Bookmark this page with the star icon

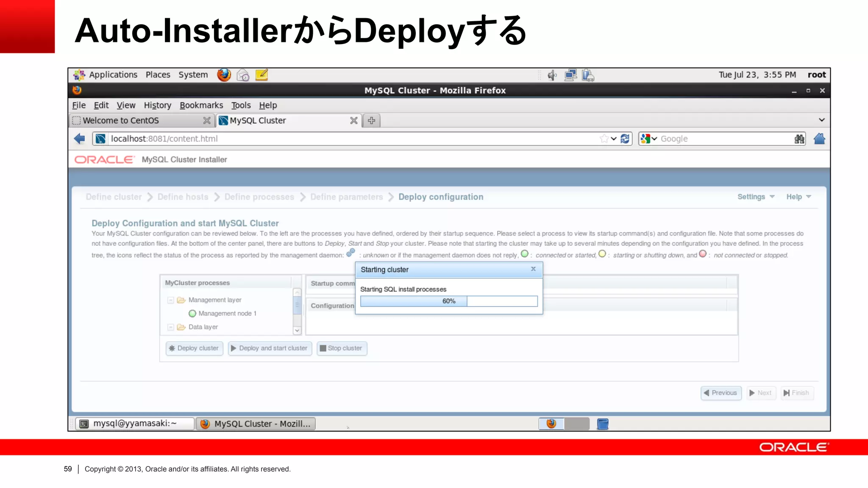click(604, 139)
